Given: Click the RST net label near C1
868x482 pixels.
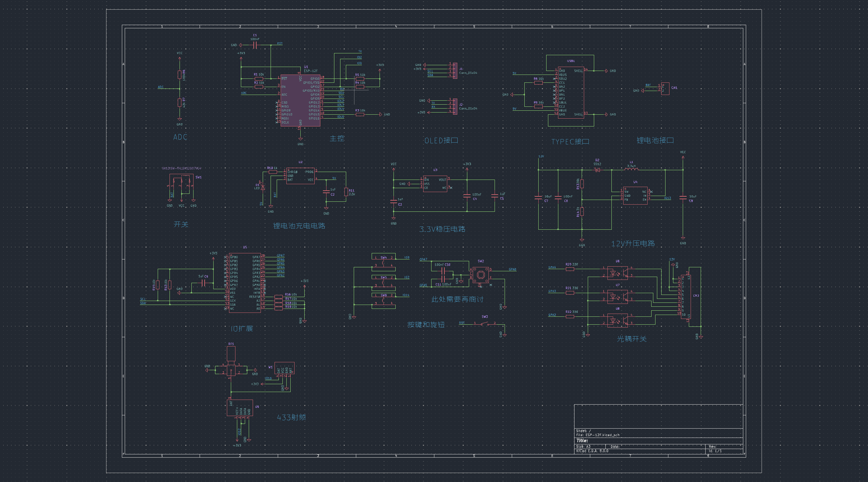Looking at the screenshot, I should [x=280, y=44].
